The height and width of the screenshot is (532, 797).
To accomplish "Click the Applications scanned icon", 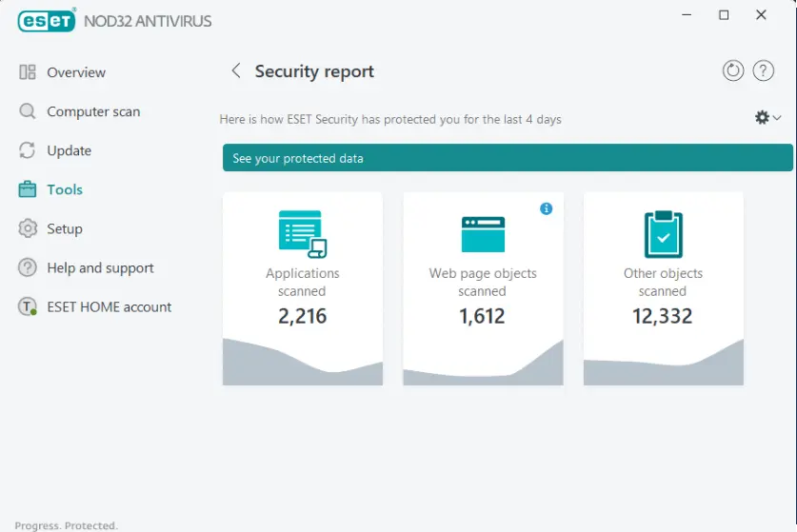I will pyautogui.click(x=302, y=233).
